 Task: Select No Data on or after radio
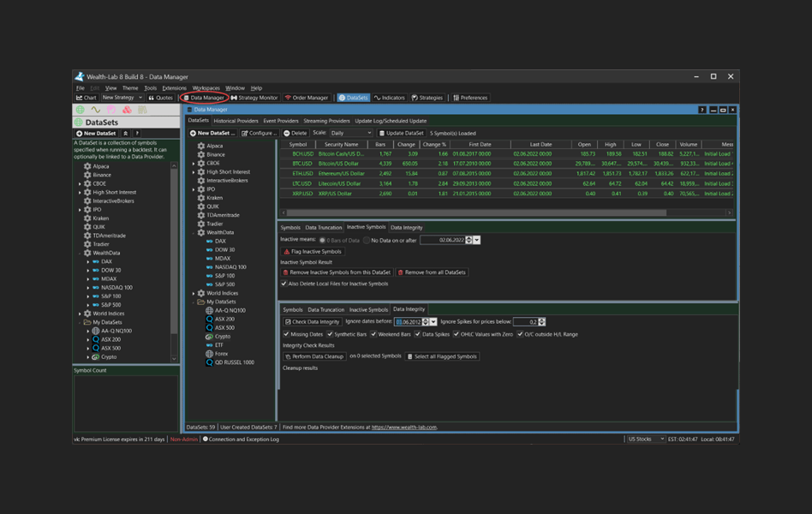coord(367,241)
